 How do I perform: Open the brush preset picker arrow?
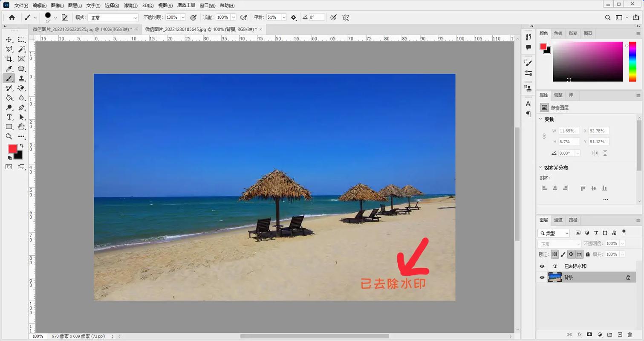[x=55, y=18]
